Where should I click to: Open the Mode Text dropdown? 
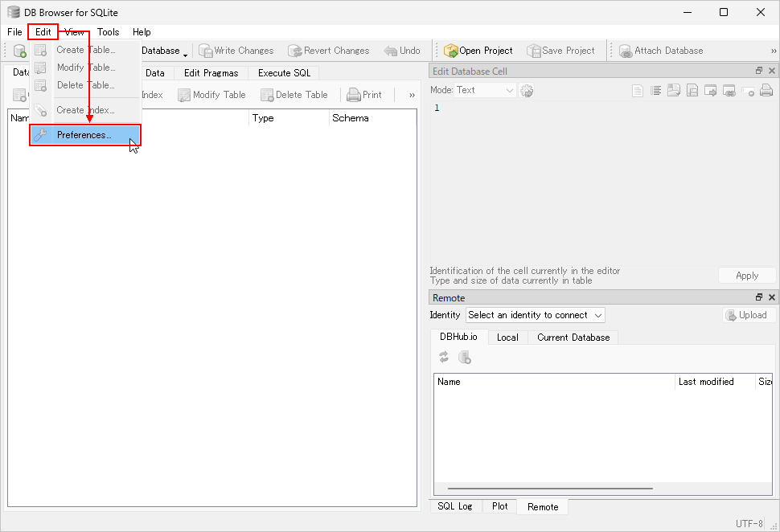point(484,91)
